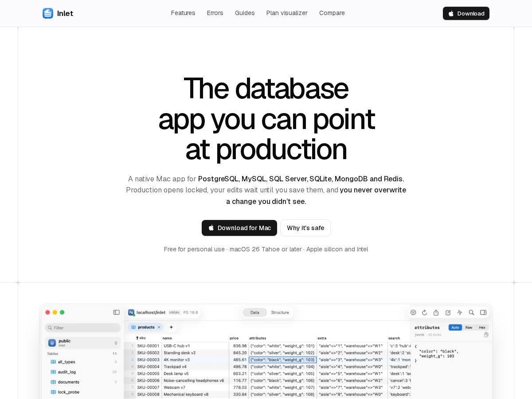Viewport: 532px width, 399px height.
Task: Click cell SKU-00001
Action: click(x=148, y=346)
